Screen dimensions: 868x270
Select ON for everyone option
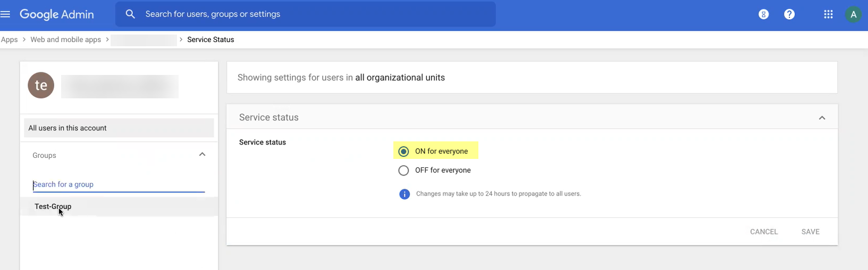click(x=404, y=151)
